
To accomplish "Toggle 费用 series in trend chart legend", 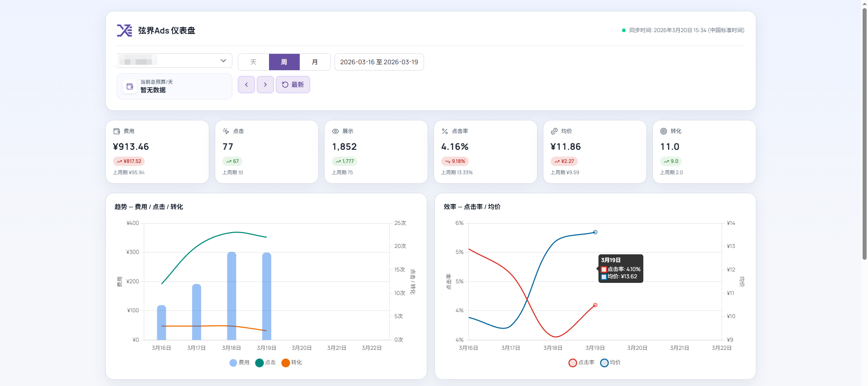I will pos(240,362).
